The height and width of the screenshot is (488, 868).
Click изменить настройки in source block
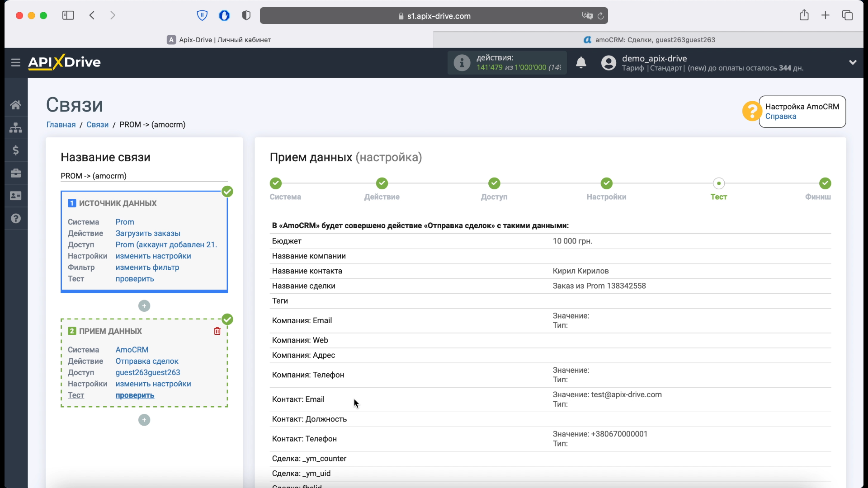pyautogui.click(x=153, y=256)
